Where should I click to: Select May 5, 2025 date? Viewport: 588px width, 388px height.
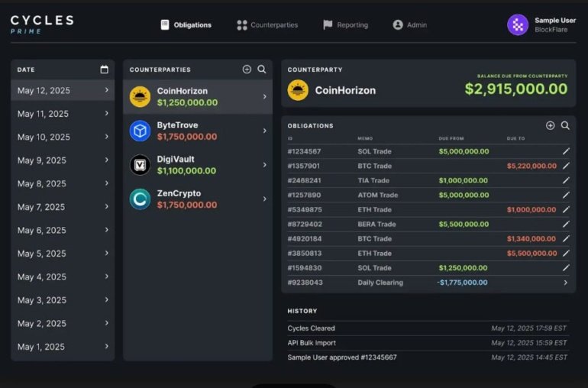click(63, 254)
